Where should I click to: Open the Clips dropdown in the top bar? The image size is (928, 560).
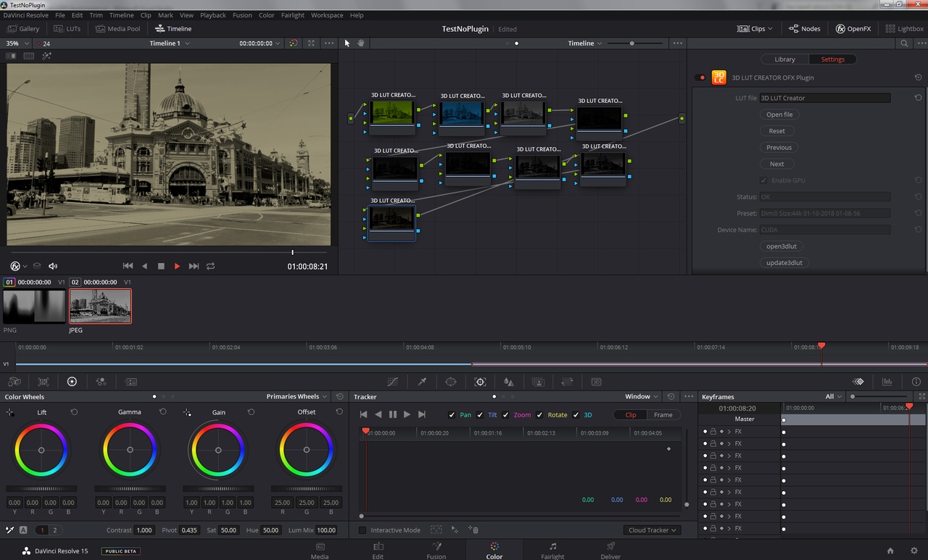tap(755, 29)
